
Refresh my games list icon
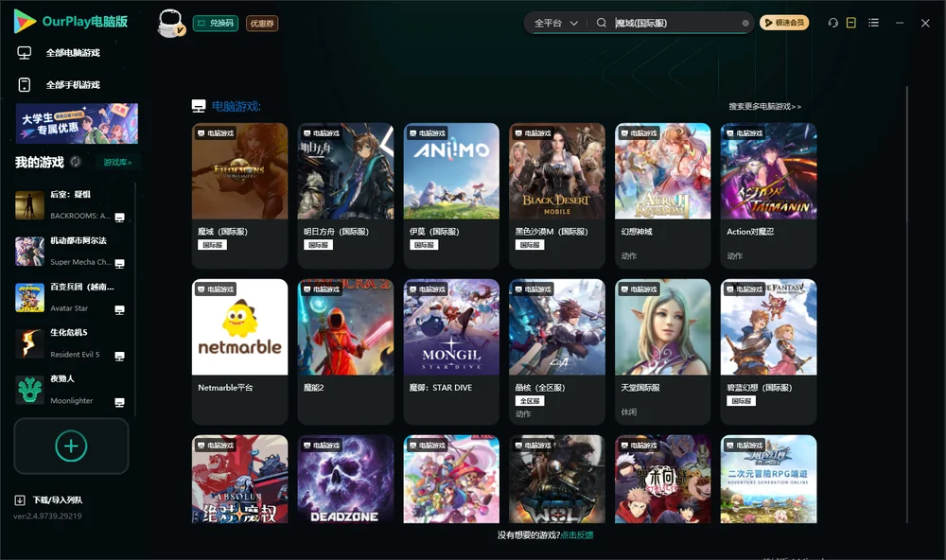[76, 162]
